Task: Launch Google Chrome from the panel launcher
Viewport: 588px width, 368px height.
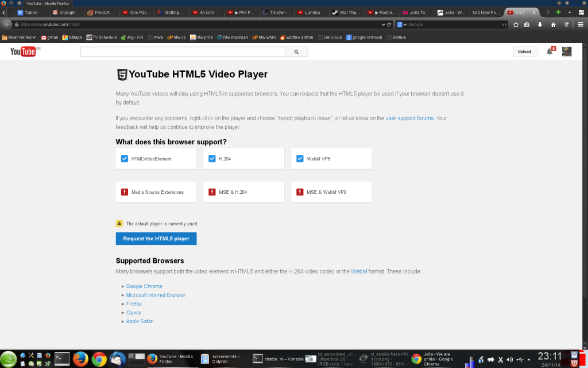Action: click(99, 359)
